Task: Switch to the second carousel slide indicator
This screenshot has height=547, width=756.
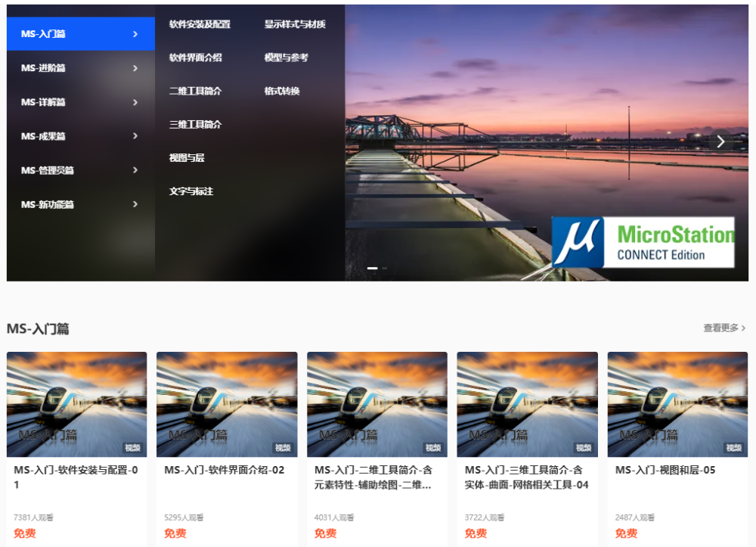Action: (x=384, y=268)
